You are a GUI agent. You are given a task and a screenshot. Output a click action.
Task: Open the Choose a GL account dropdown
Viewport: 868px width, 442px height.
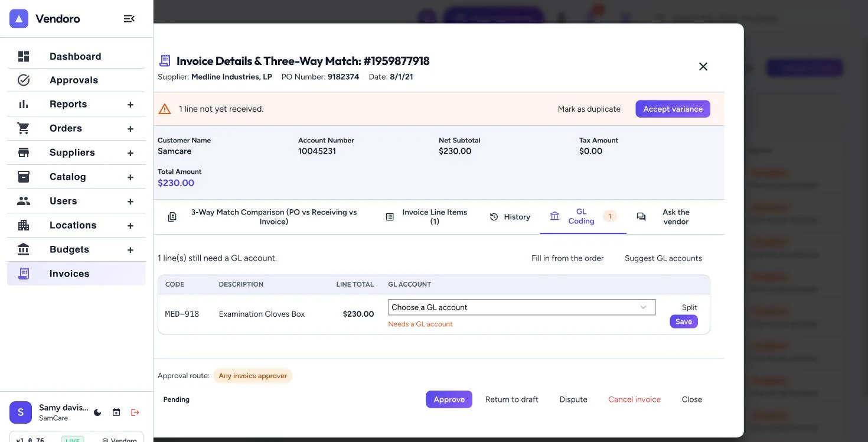click(x=522, y=307)
